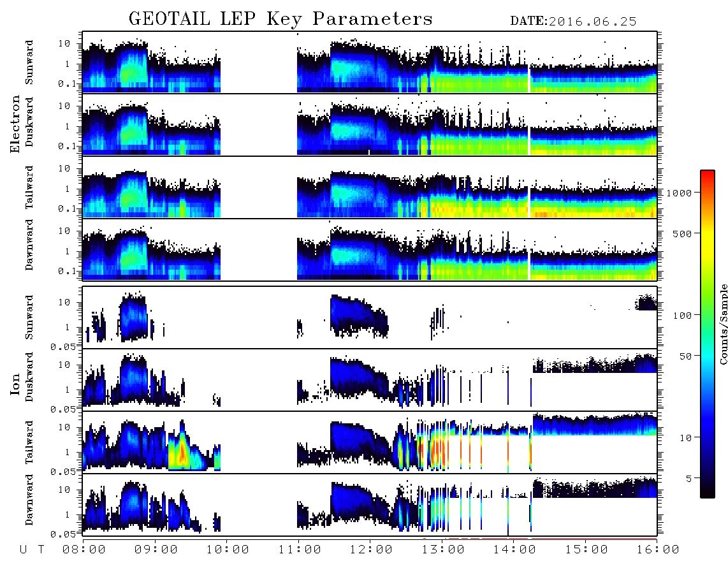Click the rainbow Counts/Sample color scale bar

click(707, 334)
